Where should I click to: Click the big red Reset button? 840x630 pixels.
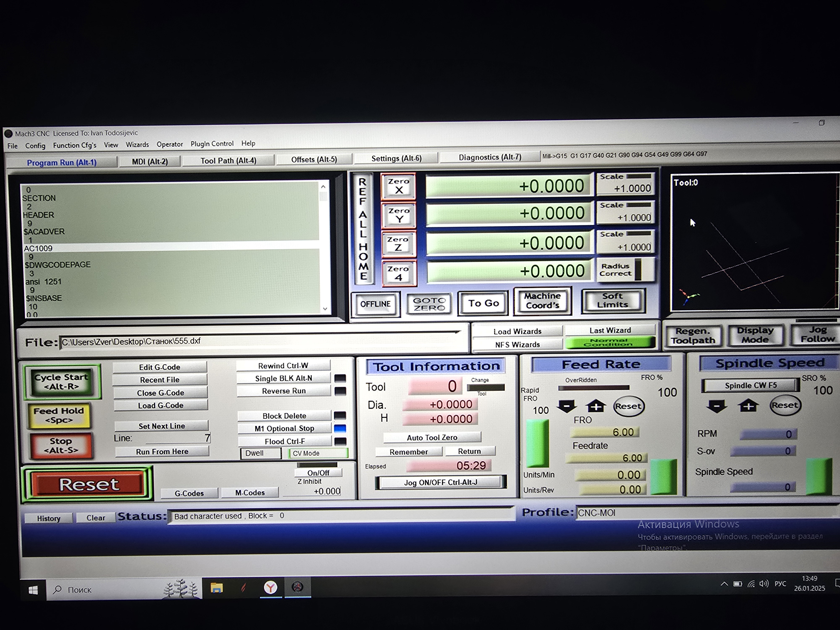click(88, 484)
